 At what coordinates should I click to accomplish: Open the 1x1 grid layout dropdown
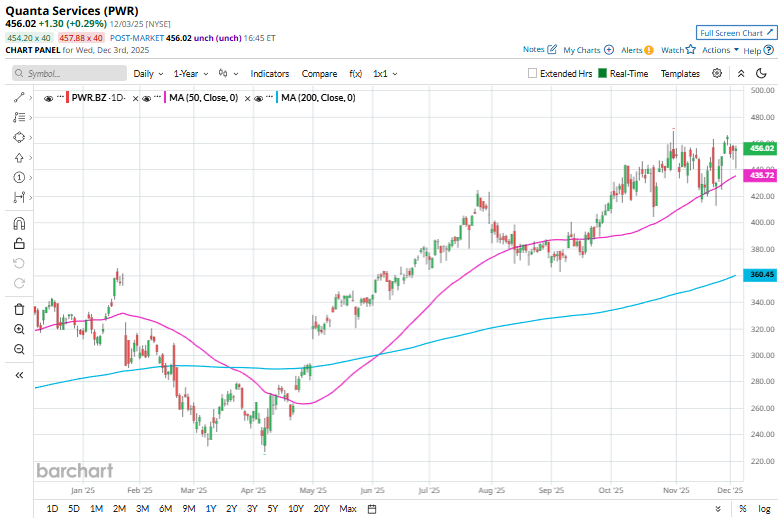(385, 73)
